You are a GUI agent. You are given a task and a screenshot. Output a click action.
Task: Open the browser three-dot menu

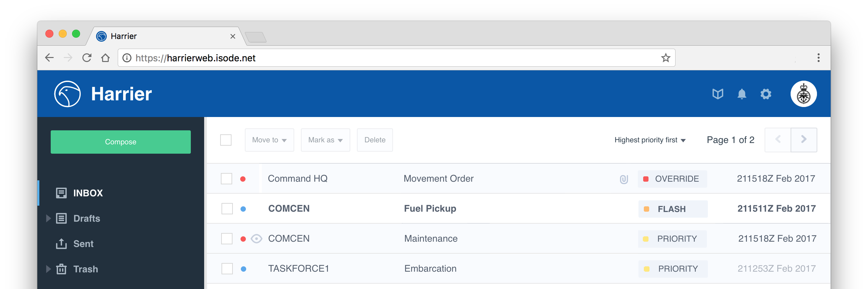(818, 58)
